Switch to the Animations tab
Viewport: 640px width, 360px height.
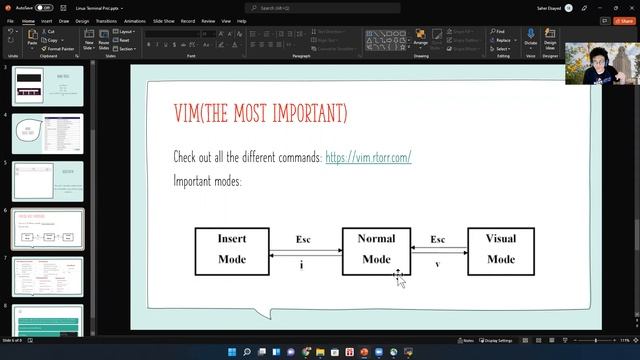pyautogui.click(x=135, y=21)
